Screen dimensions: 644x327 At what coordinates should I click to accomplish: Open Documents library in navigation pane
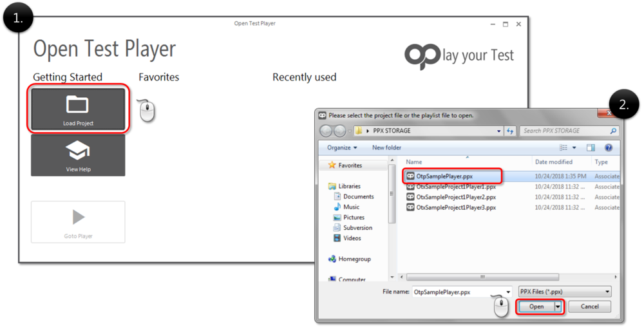pyautogui.click(x=358, y=196)
